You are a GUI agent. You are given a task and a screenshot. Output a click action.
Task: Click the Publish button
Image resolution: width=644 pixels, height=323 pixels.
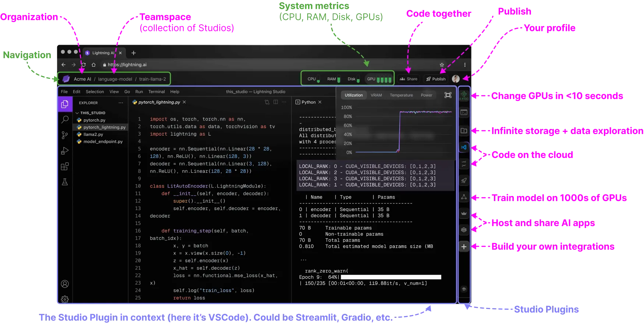pos(436,79)
